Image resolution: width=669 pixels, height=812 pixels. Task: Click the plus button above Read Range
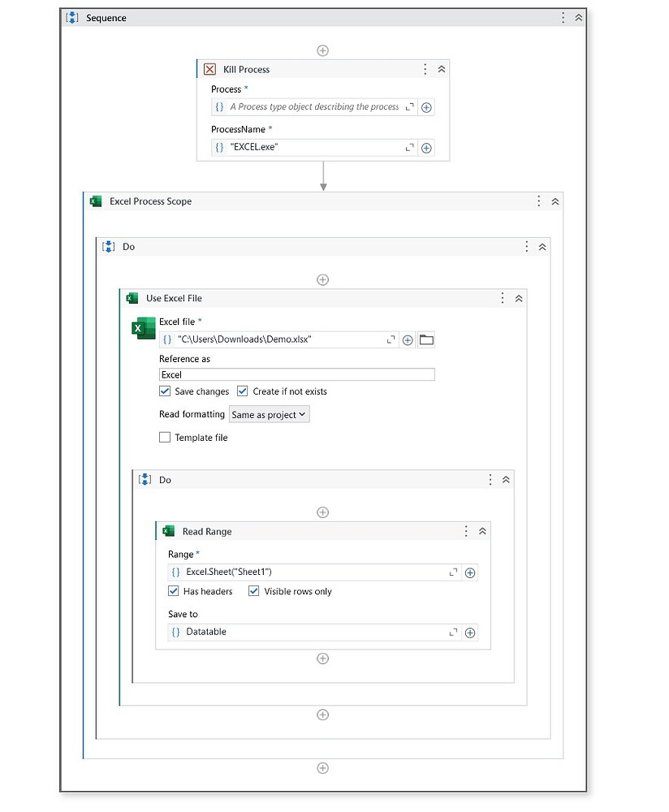click(322, 512)
